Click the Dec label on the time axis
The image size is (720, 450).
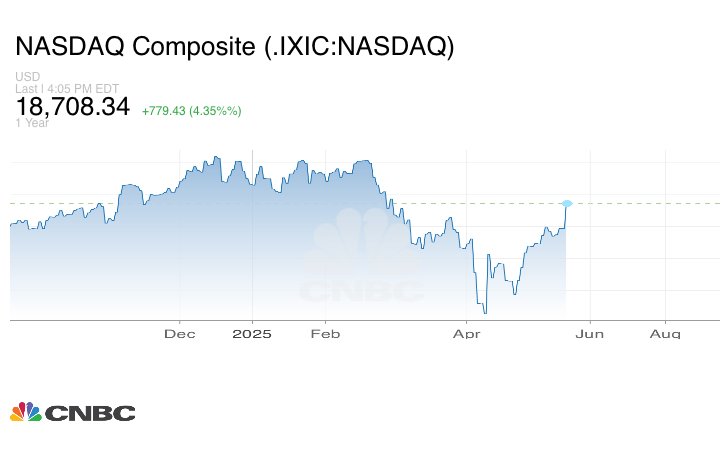point(178,333)
